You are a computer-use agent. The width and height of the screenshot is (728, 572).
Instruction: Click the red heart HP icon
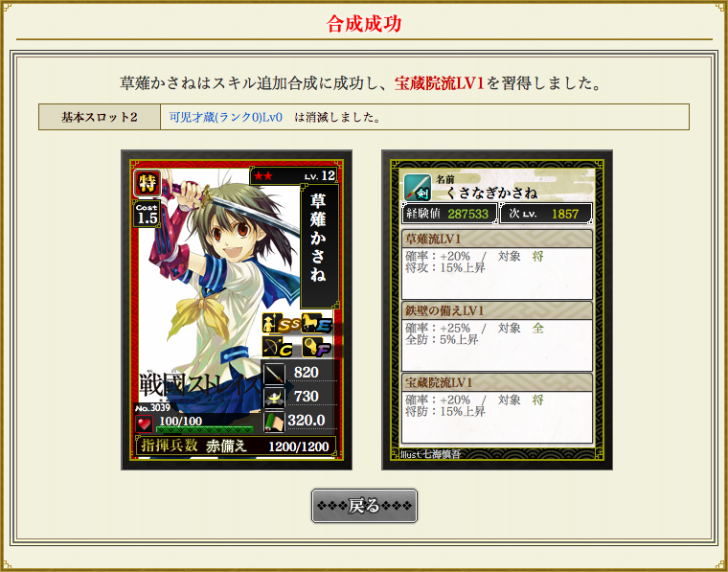[x=144, y=423]
